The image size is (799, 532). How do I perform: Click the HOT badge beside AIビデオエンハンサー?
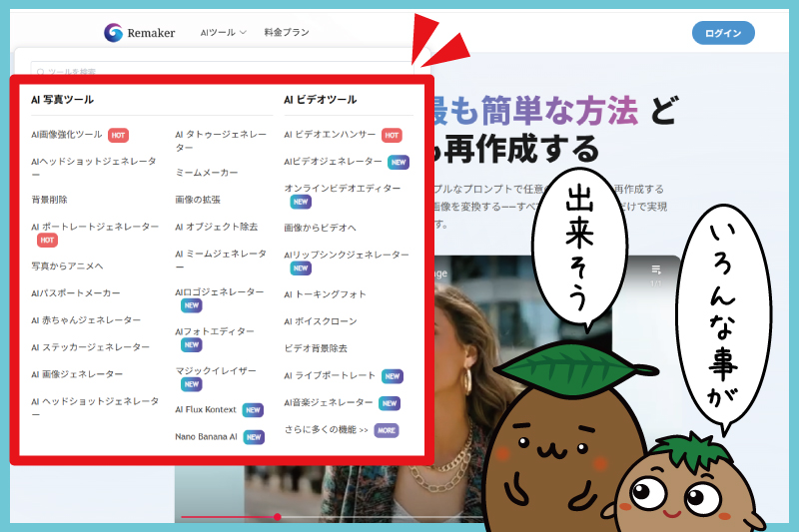click(x=392, y=135)
